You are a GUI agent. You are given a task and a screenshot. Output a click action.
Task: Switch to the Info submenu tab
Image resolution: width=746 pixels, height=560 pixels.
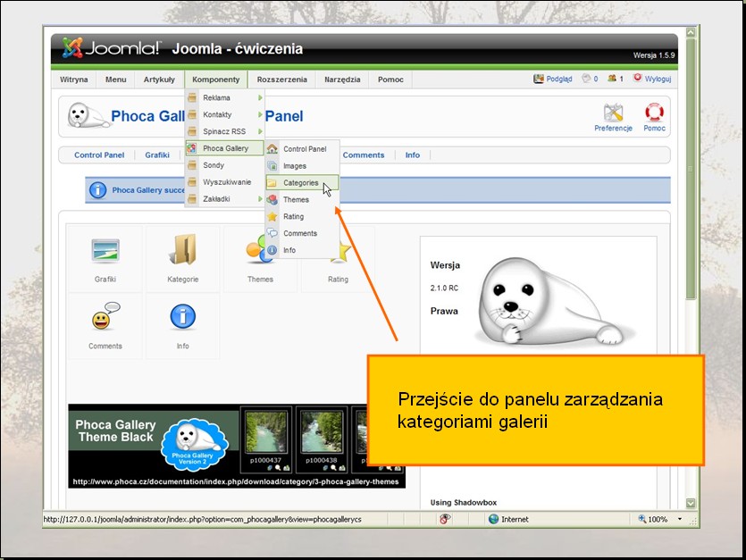tap(413, 155)
